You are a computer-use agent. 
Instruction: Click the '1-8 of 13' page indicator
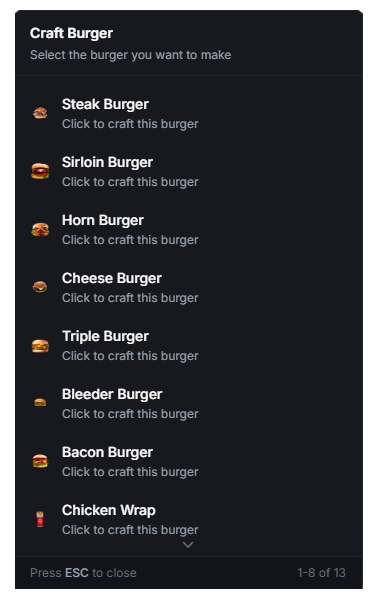[321, 573]
